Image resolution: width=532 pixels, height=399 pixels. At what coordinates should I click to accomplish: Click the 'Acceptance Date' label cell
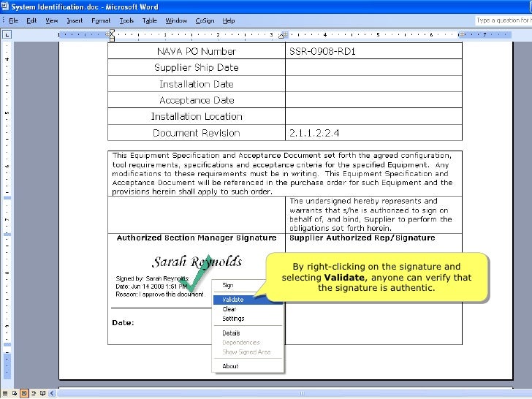pyautogui.click(x=197, y=100)
